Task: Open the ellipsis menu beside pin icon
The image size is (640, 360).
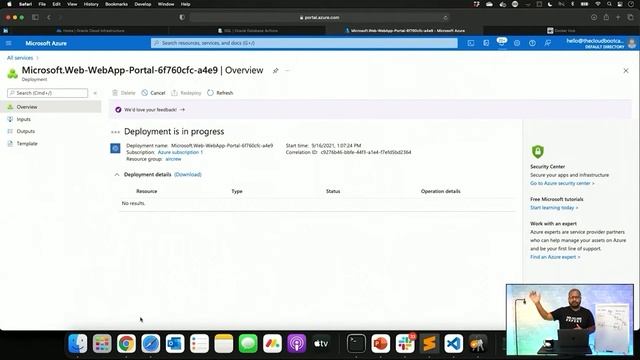Action: click(287, 71)
